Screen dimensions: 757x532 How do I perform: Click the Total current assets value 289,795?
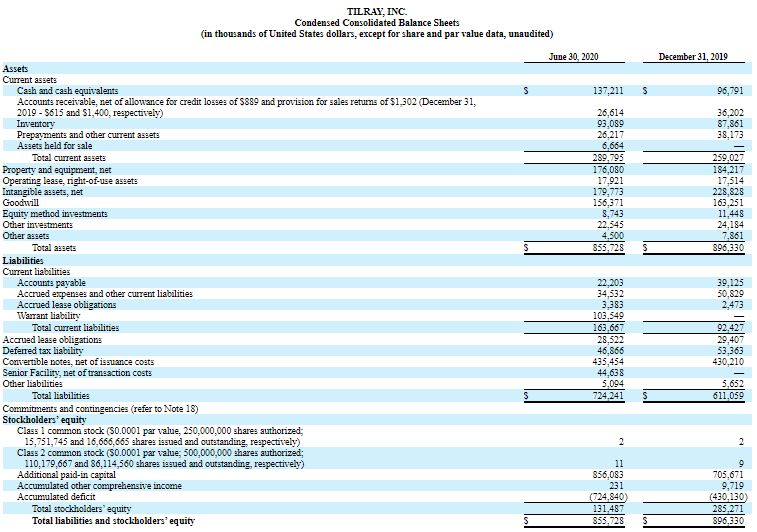[609, 158]
